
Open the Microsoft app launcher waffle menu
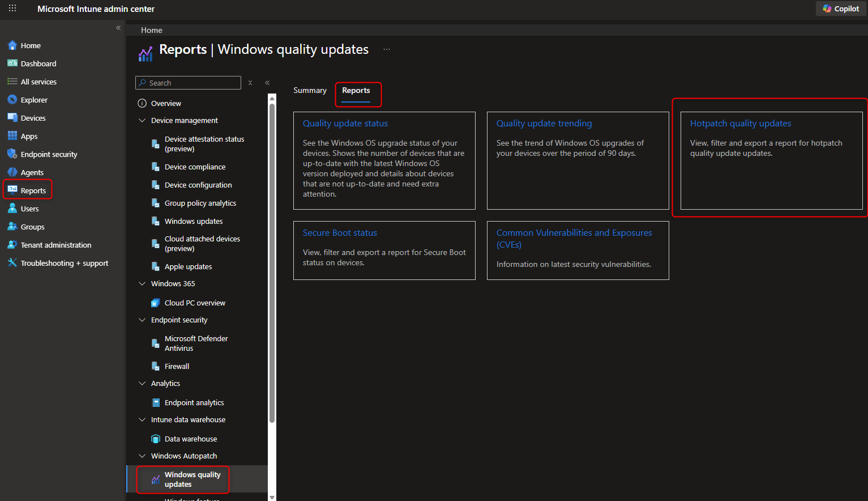click(12, 9)
